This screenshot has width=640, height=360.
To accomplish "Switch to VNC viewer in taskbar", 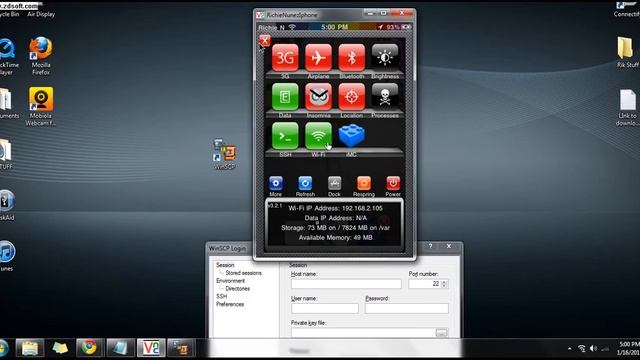I will 151,348.
